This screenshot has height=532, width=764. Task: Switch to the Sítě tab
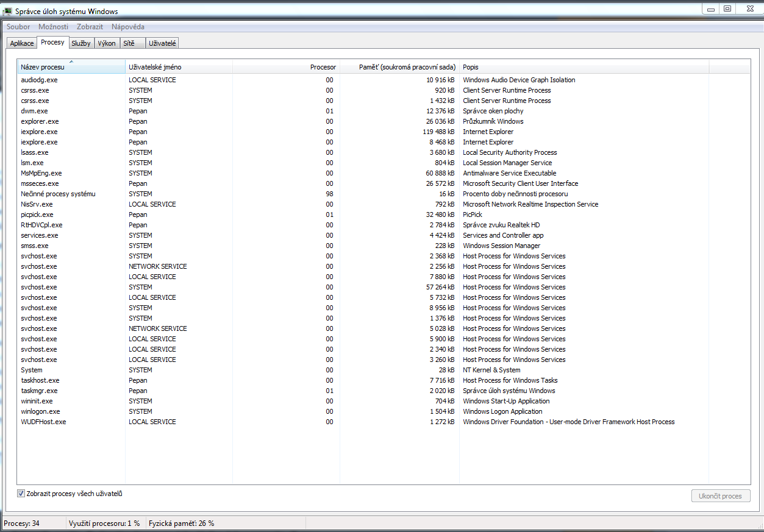click(132, 43)
